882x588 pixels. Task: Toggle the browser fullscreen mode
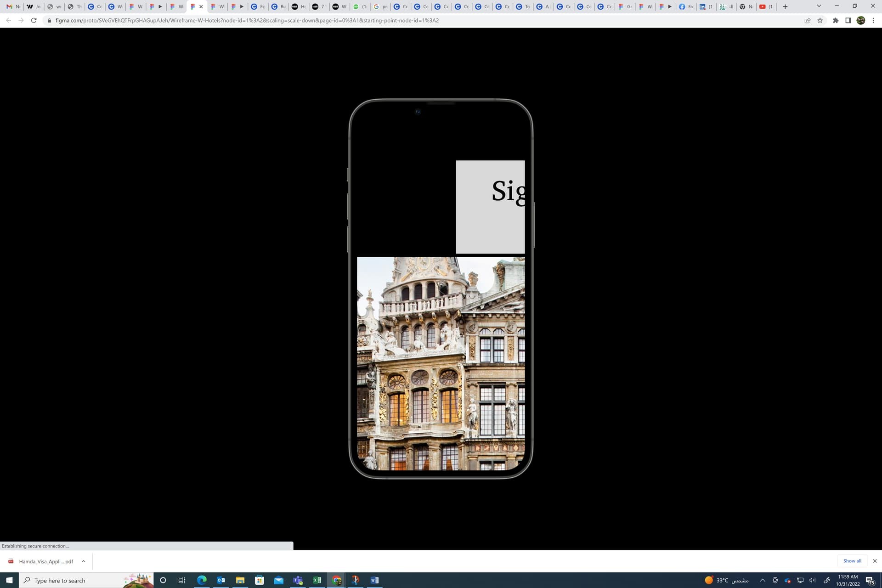click(x=855, y=6)
